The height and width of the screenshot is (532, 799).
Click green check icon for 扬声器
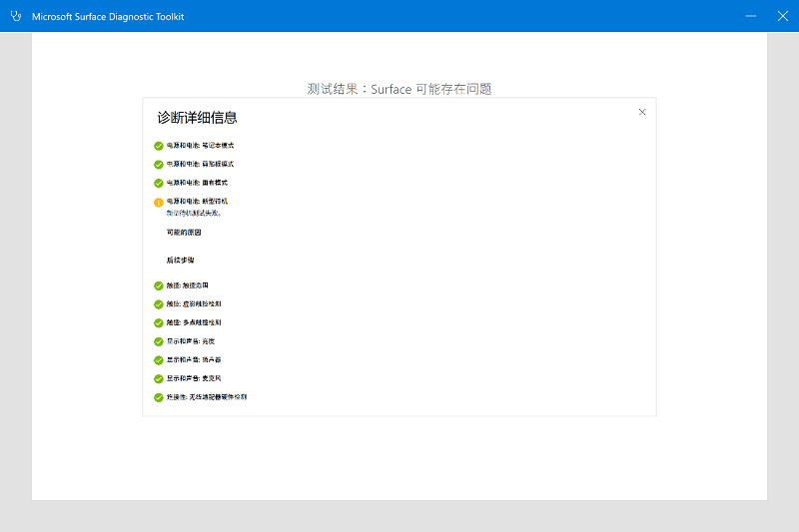coord(159,360)
